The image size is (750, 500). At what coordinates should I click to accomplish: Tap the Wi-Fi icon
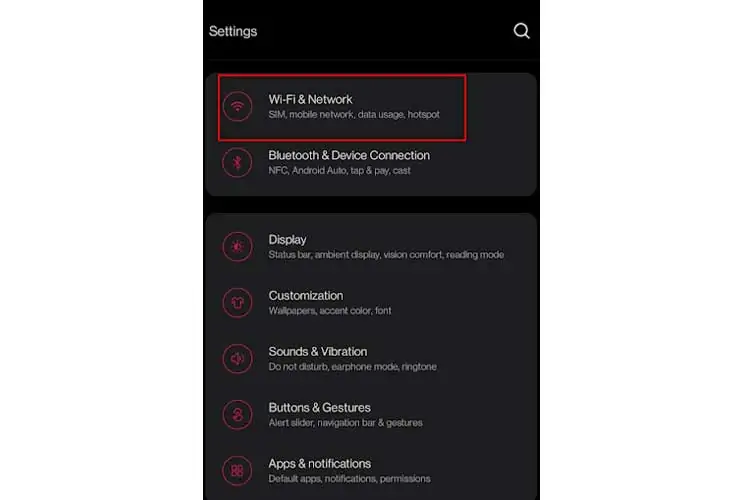tap(237, 106)
